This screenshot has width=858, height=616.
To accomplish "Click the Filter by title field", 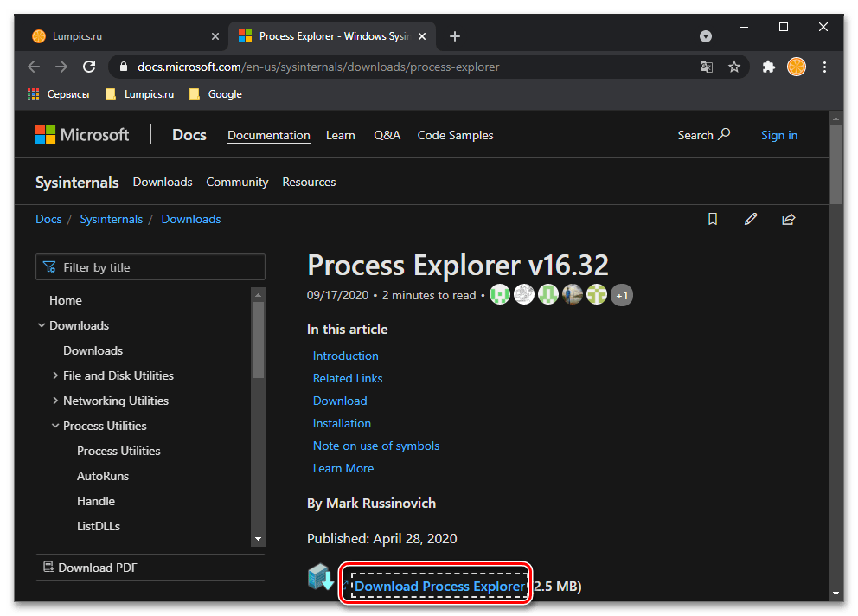I will tap(150, 267).
